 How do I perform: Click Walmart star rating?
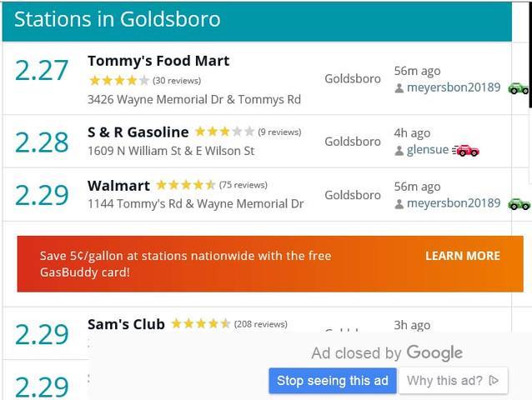click(185, 185)
